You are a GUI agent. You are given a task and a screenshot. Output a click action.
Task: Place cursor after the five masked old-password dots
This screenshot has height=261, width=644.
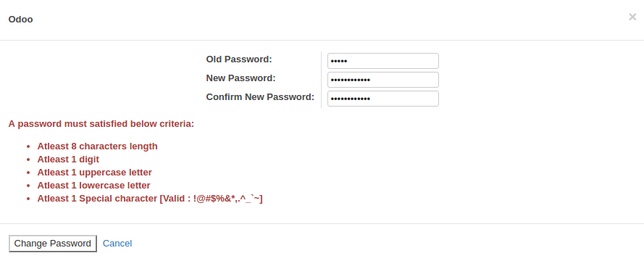pyautogui.click(x=348, y=61)
